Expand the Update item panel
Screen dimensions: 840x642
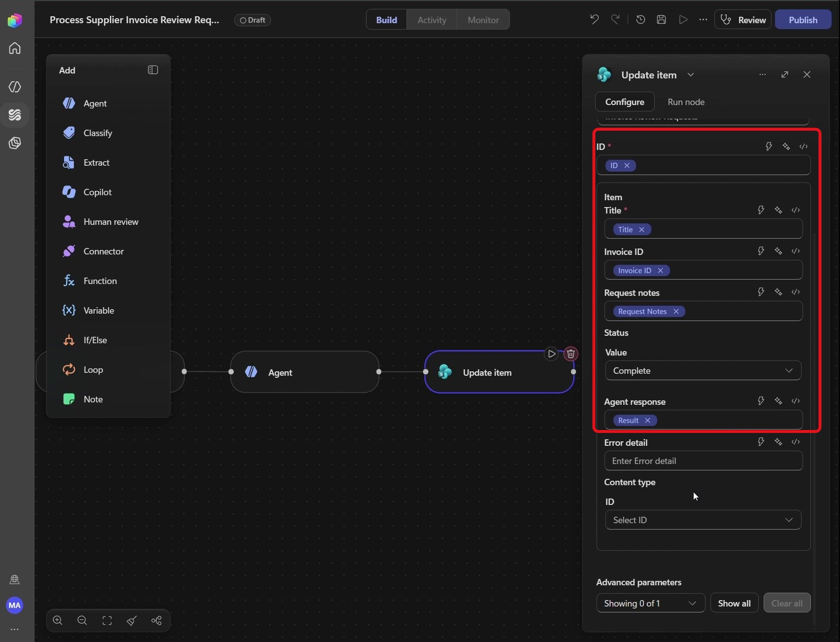coord(785,74)
